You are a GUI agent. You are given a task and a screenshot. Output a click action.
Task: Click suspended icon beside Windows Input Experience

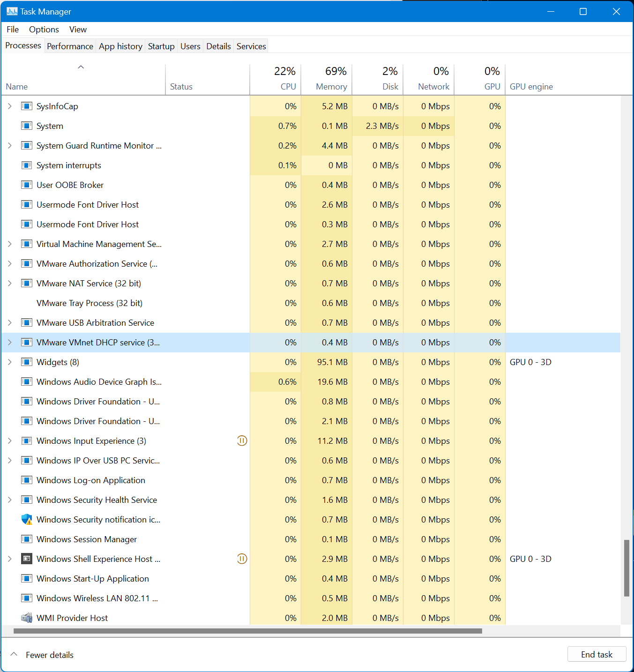pyautogui.click(x=242, y=441)
